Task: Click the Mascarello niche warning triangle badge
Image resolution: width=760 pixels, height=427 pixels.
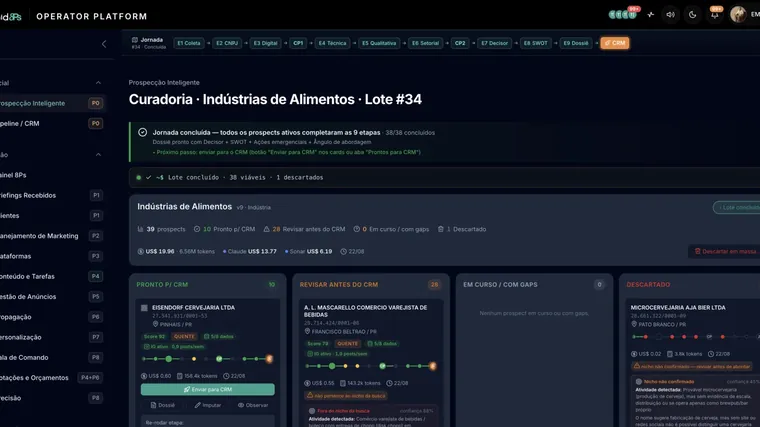Action: (x=346, y=395)
